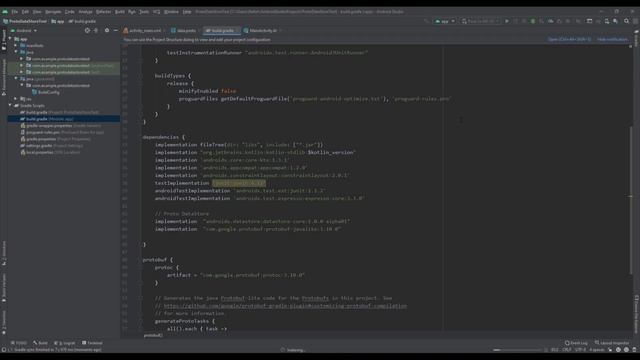Screen dimensions: 640x360
Task: Open Search Everywhere magnifier in top toolbar
Action: [x=626, y=21]
